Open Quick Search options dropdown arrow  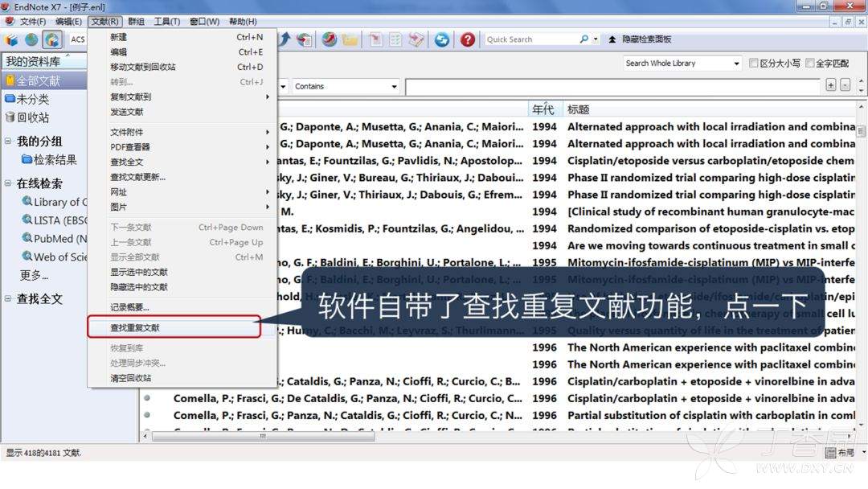pos(596,39)
